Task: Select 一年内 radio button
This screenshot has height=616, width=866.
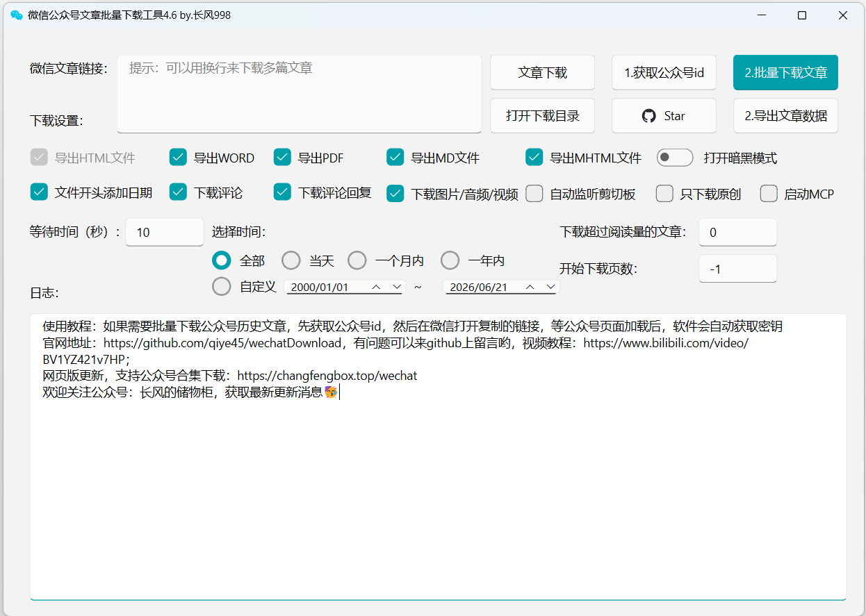Action: click(450, 260)
